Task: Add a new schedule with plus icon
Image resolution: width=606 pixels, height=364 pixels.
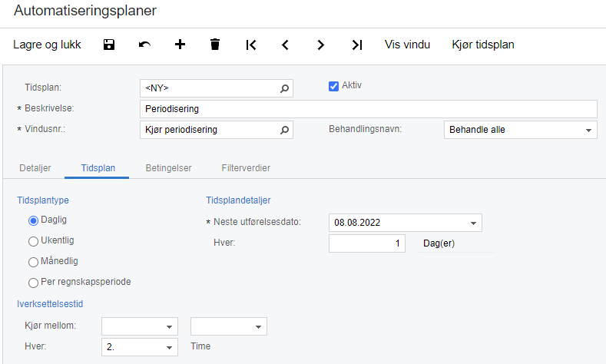Action: [x=180, y=45]
